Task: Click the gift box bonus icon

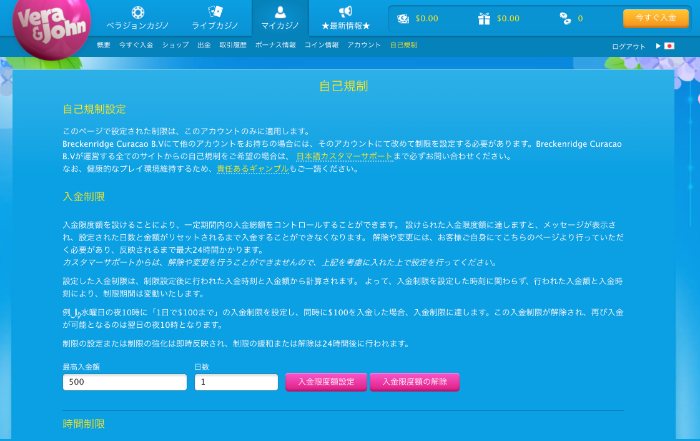Action: (x=484, y=18)
